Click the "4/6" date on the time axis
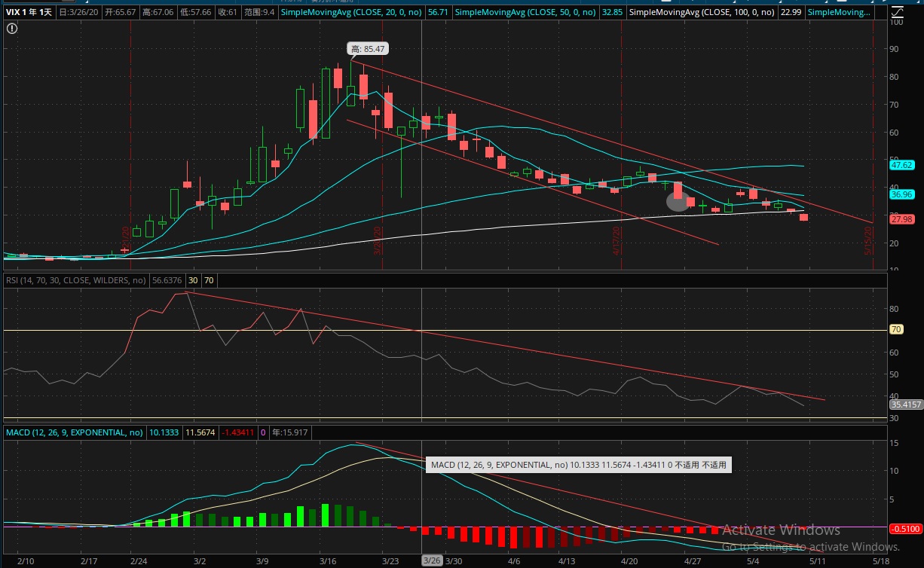924x568 pixels. coord(515,561)
